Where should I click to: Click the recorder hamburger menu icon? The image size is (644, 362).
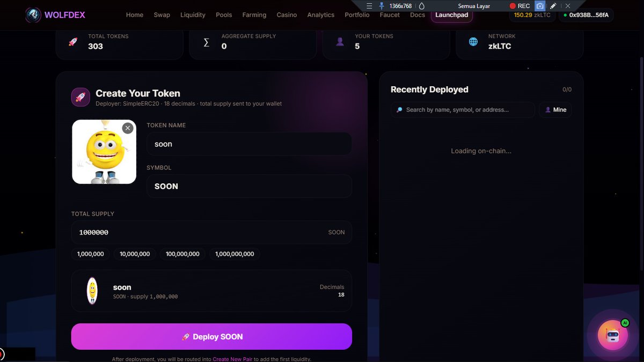[x=369, y=6]
